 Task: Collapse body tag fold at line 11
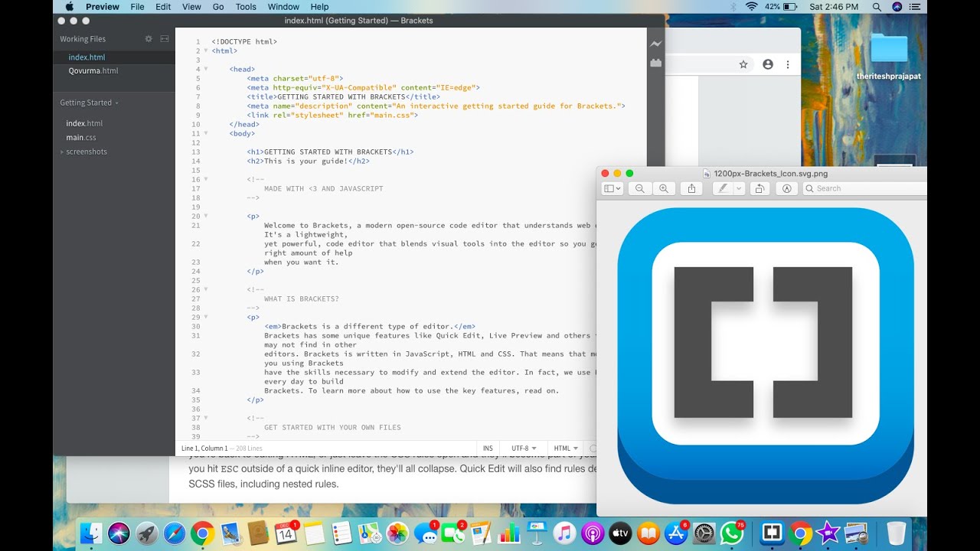click(x=206, y=133)
